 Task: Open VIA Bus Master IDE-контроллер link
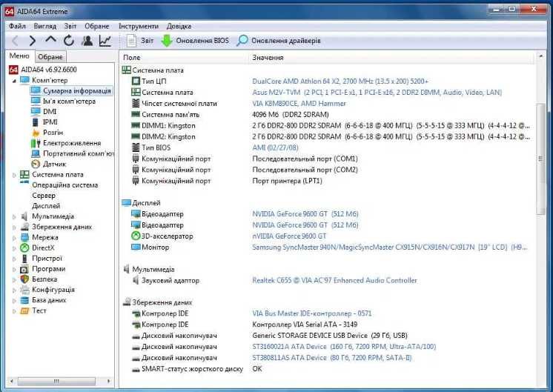tap(312, 313)
